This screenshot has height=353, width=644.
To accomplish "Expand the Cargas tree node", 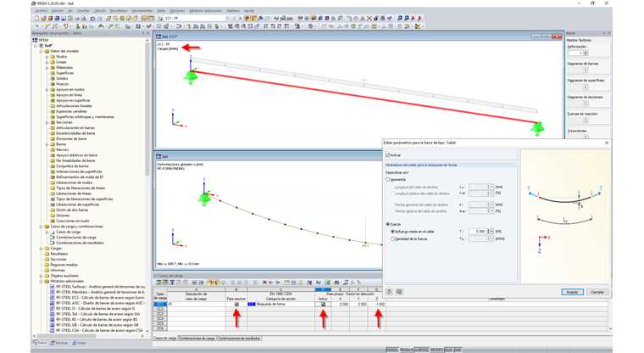I will point(41,249).
